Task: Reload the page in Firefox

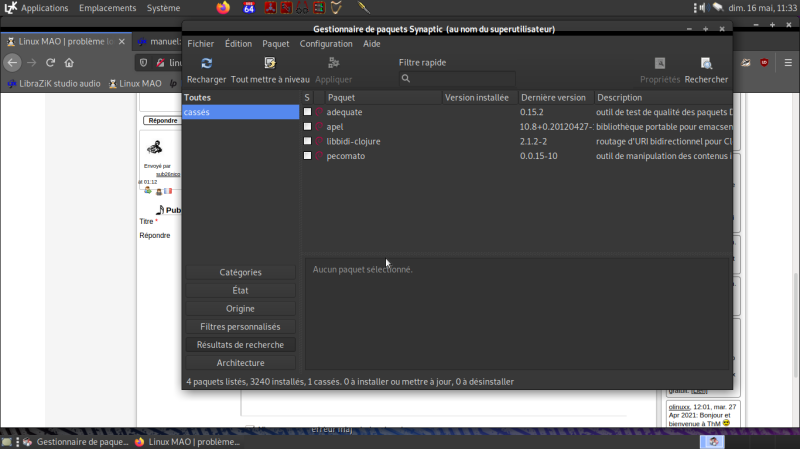Action: coord(50,63)
